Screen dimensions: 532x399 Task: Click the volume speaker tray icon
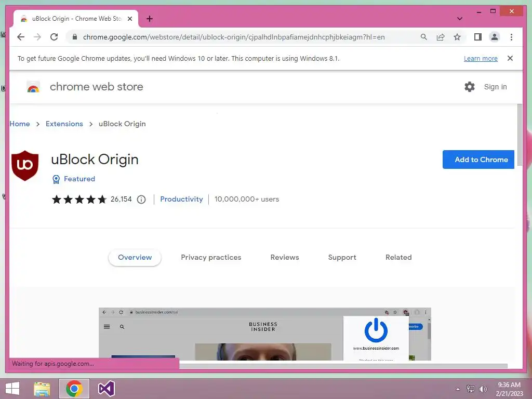click(483, 389)
